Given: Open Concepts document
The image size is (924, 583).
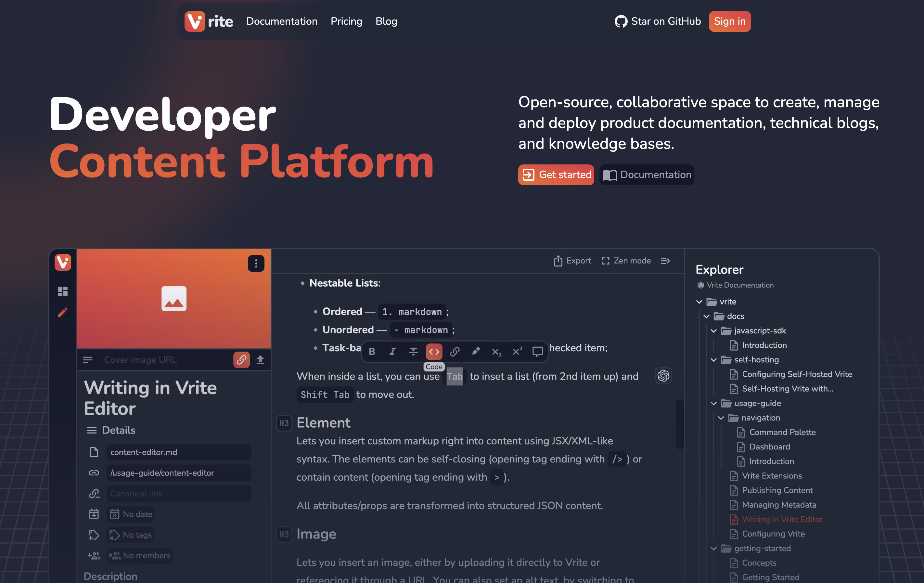Looking at the screenshot, I should (x=753, y=563).
